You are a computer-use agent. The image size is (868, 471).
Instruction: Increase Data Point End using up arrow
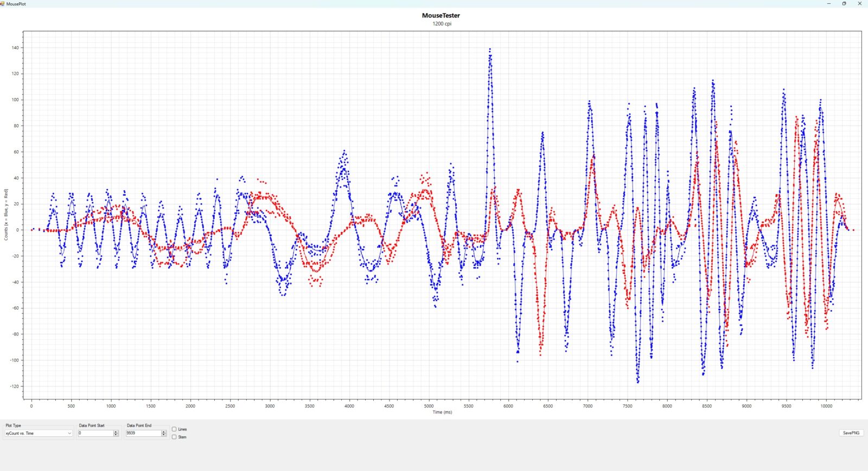(x=164, y=432)
